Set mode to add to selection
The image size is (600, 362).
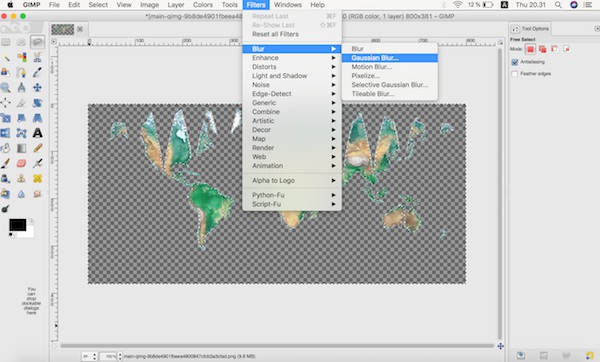coord(543,49)
